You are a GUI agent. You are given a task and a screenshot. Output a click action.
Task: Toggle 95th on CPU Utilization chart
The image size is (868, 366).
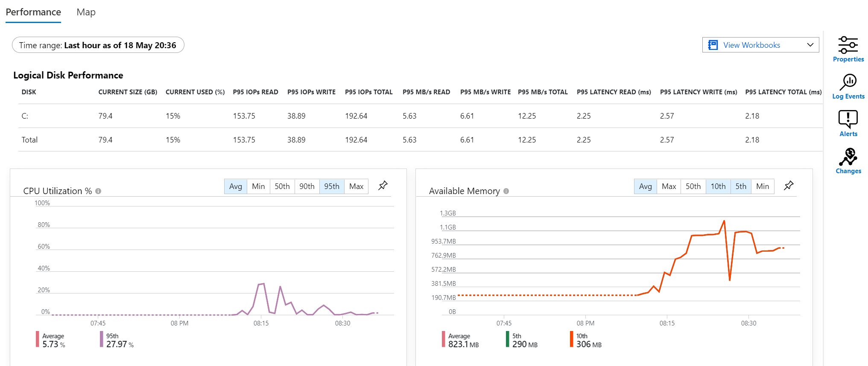click(x=332, y=186)
